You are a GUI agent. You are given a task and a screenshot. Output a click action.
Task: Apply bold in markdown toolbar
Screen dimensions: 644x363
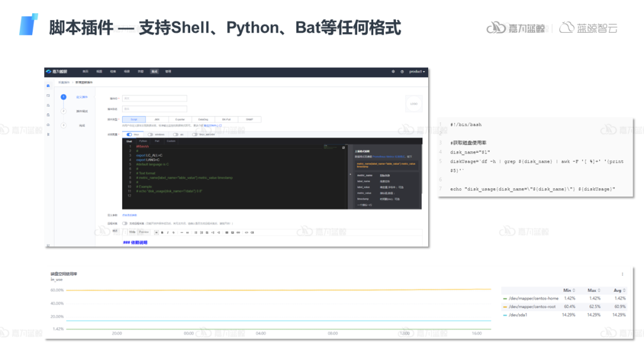162,232
